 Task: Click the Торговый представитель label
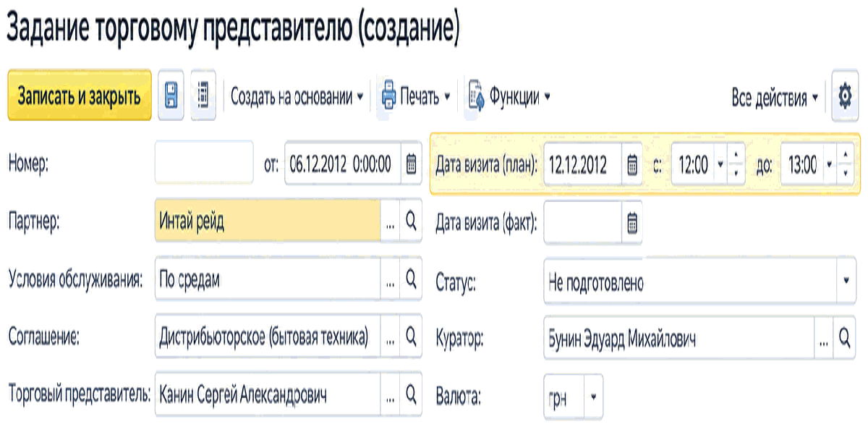click(x=79, y=395)
